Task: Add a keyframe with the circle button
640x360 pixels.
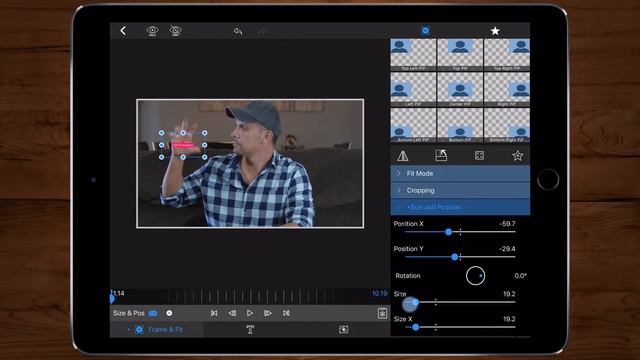Action: pos(169,313)
